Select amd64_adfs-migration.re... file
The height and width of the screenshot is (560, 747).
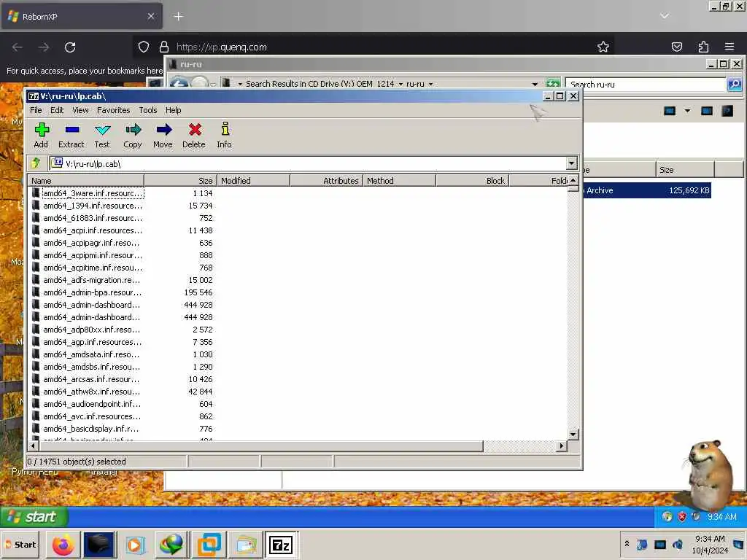coord(91,279)
